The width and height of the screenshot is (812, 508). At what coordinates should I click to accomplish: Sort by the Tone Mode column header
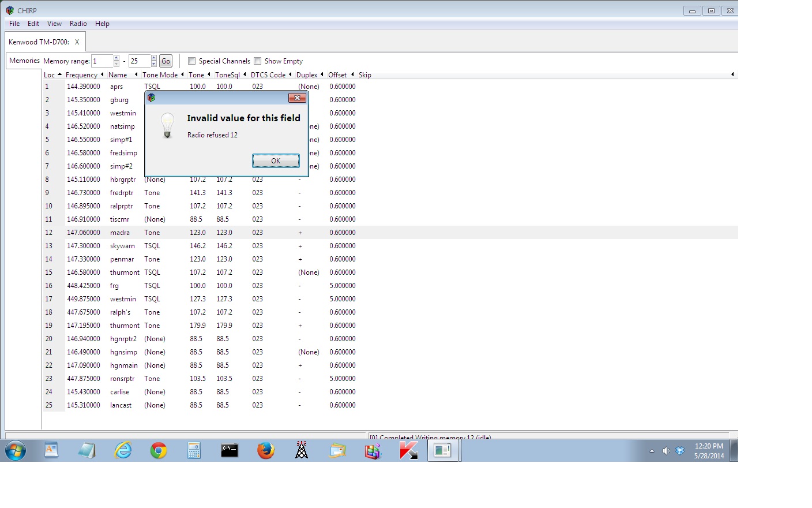(163, 75)
